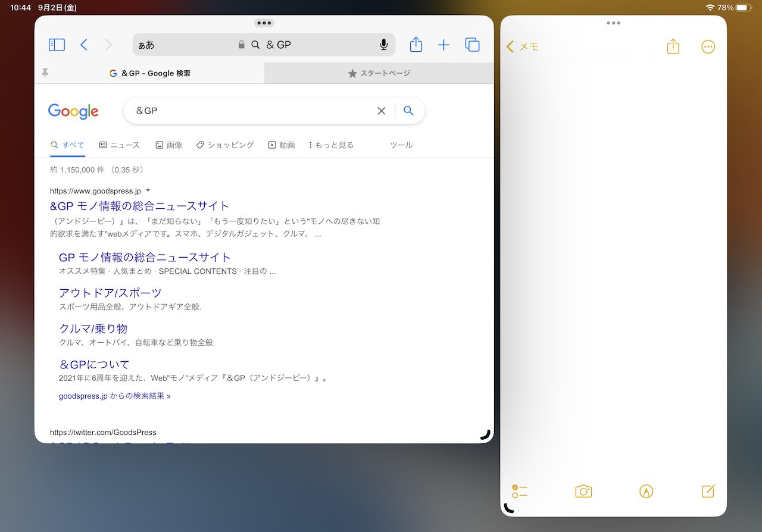Compose a new note

pyautogui.click(x=708, y=491)
